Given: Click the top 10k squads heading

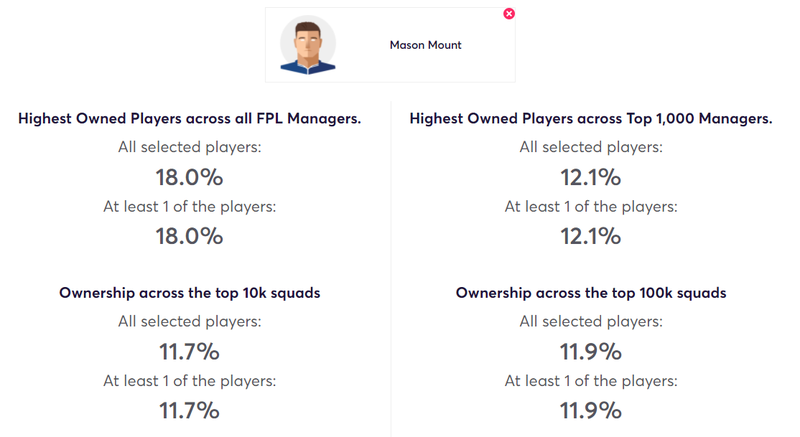Looking at the screenshot, I should [189, 293].
